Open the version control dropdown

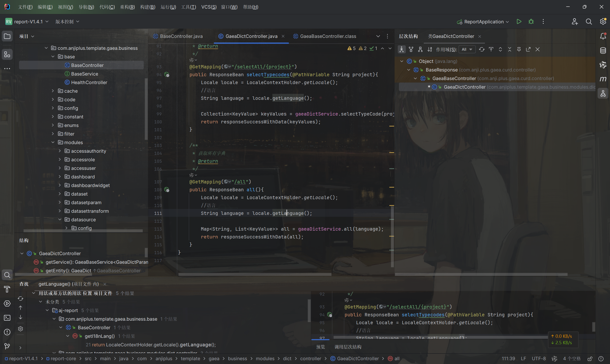tap(67, 22)
